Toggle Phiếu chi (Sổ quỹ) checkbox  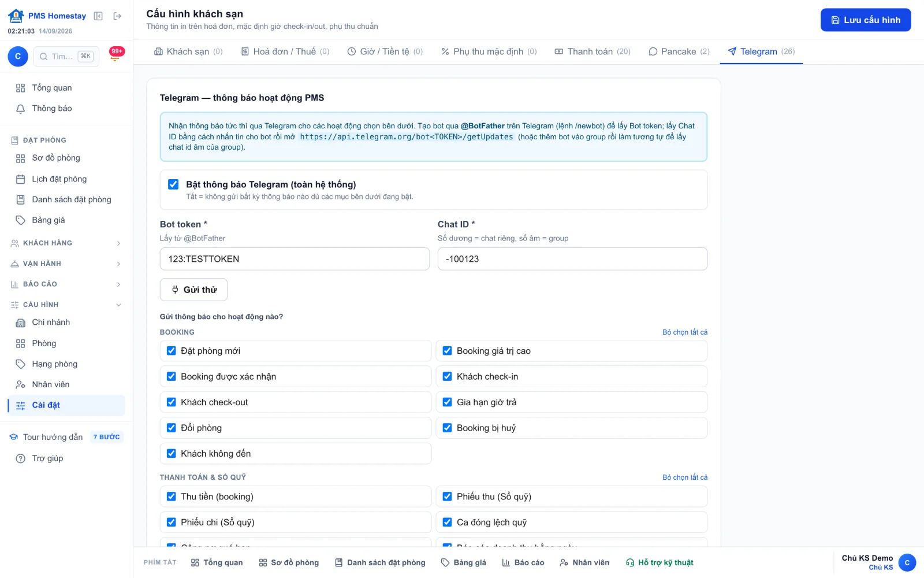(172, 522)
